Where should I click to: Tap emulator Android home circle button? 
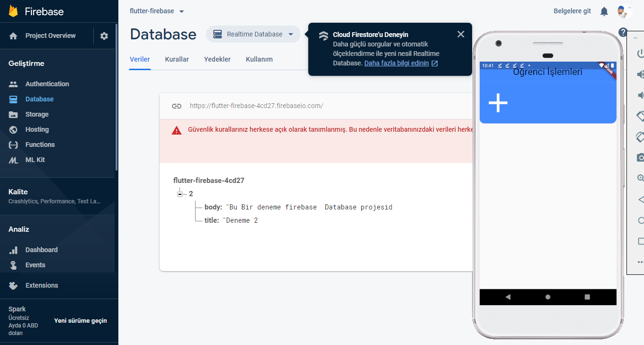click(548, 297)
